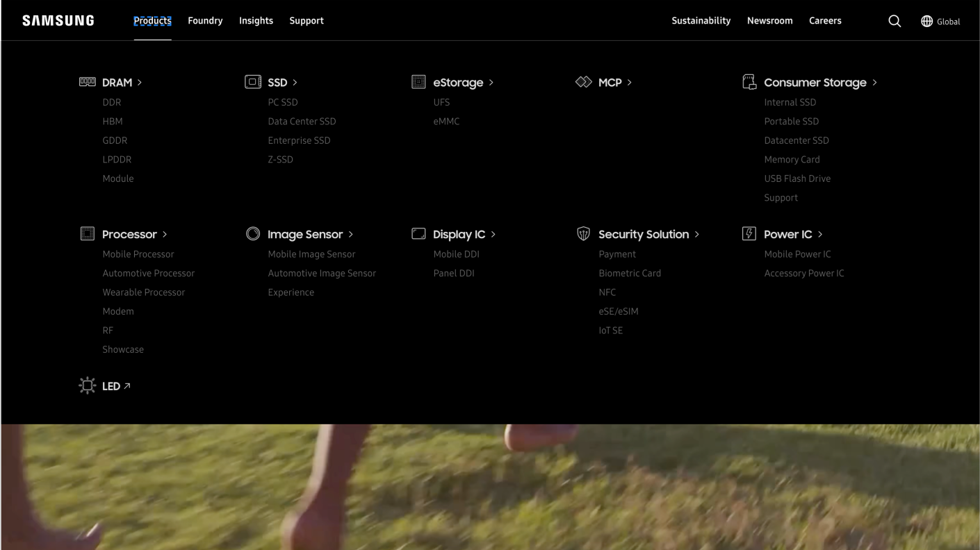The width and height of the screenshot is (980, 550).
Task: Click the LED light icon
Action: [x=87, y=386]
